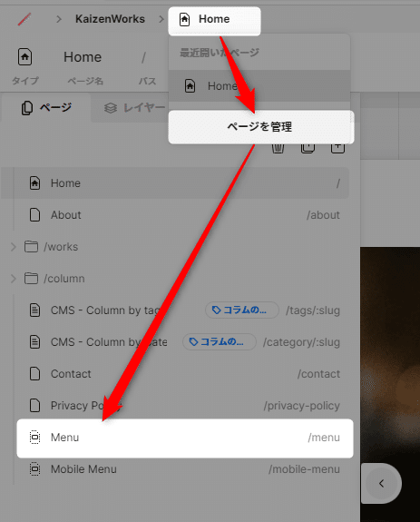Click the duplicate page icon
This screenshot has width=420, height=522.
[x=308, y=148]
